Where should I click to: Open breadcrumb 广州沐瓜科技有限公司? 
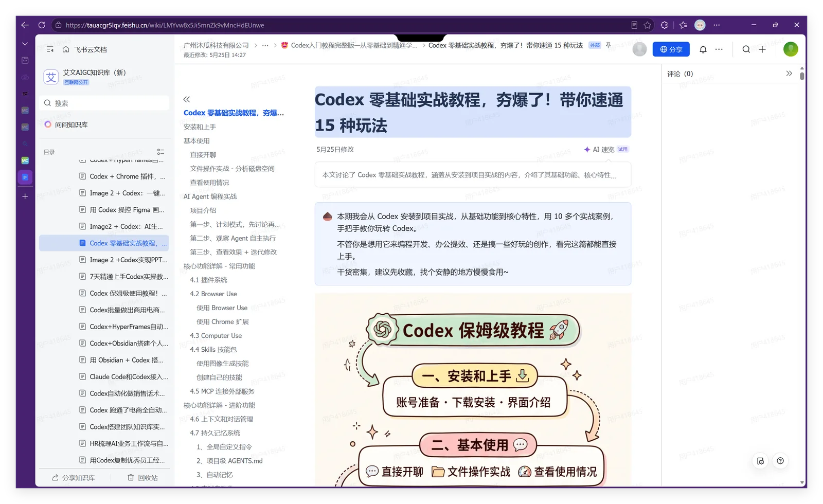coord(216,45)
